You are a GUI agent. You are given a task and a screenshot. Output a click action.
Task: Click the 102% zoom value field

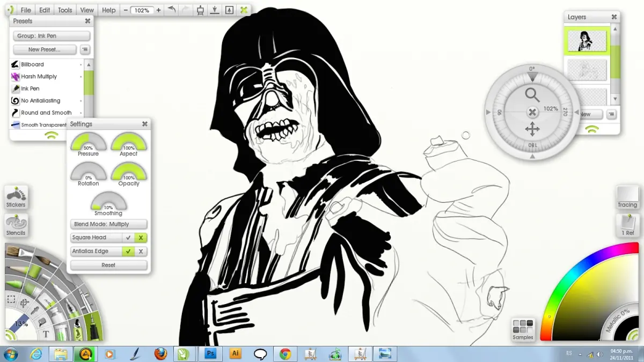(x=142, y=10)
